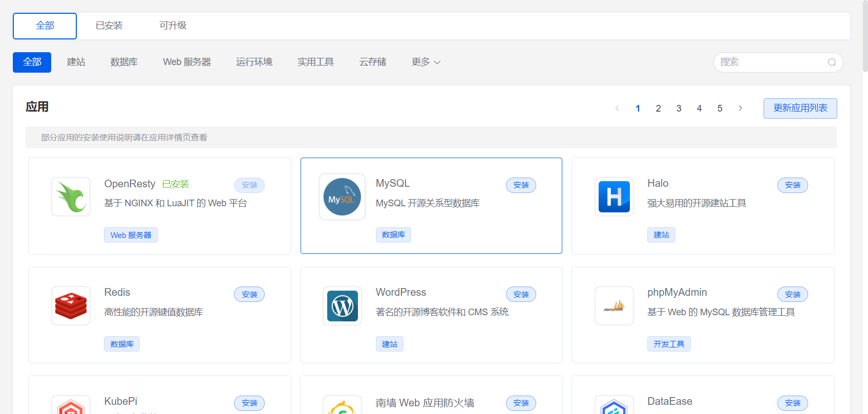The width and height of the screenshot is (868, 414).
Task: Click the phpMyAdmin sailboat logo
Action: tap(614, 306)
